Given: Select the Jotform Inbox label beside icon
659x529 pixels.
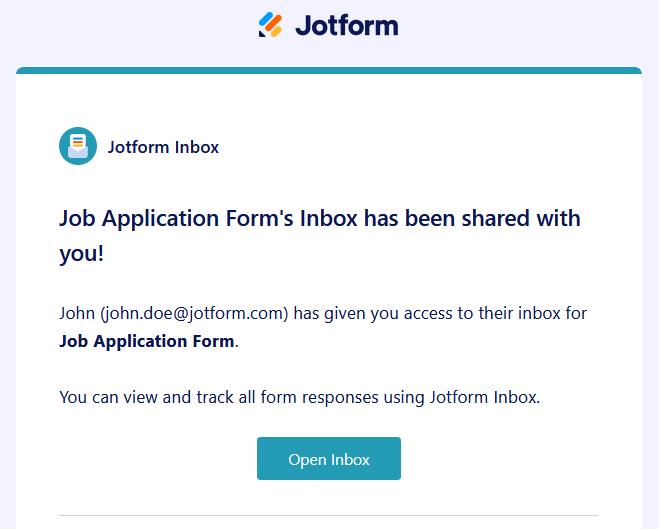Looking at the screenshot, I should point(163,147).
